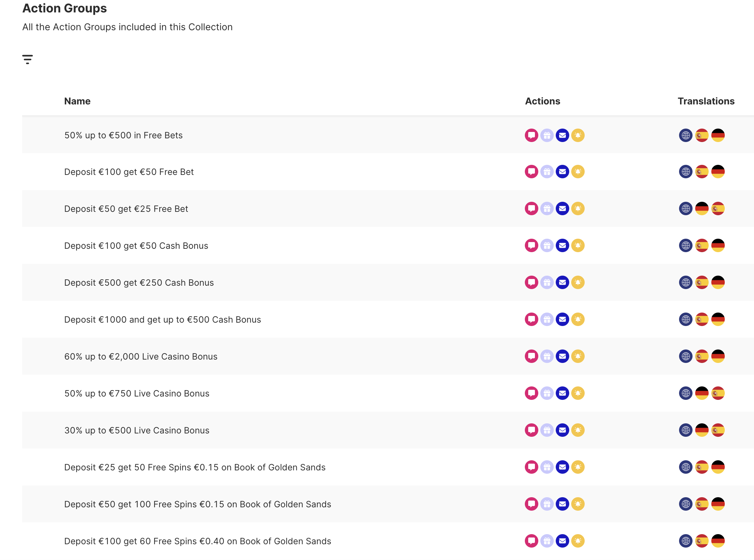Click German flag in 50% up to €750 Live Casino row
This screenshot has width=754, height=560.
tap(702, 393)
